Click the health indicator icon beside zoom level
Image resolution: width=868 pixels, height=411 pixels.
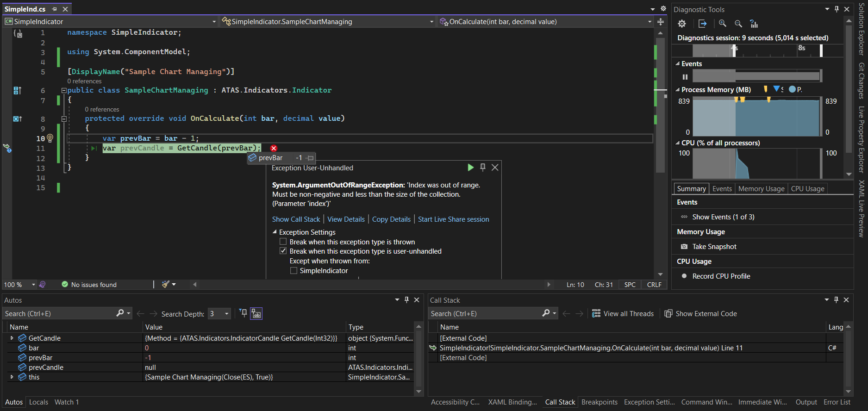click(x=42, y=284)
